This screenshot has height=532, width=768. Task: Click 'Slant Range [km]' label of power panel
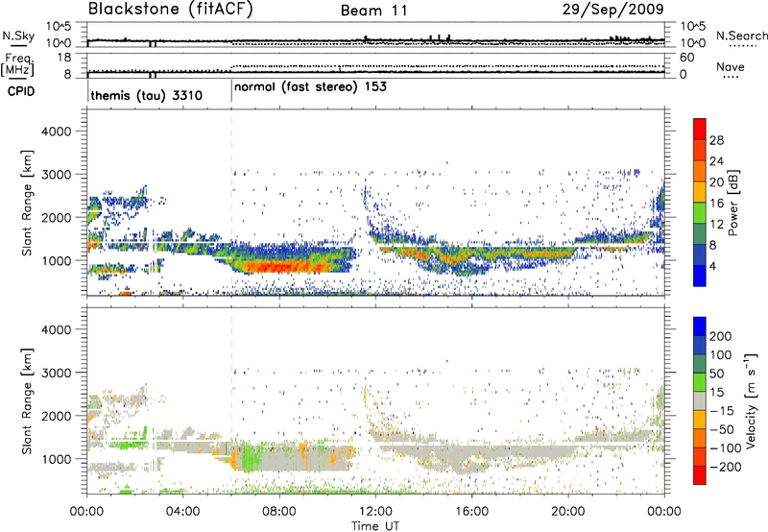[27, 203]
